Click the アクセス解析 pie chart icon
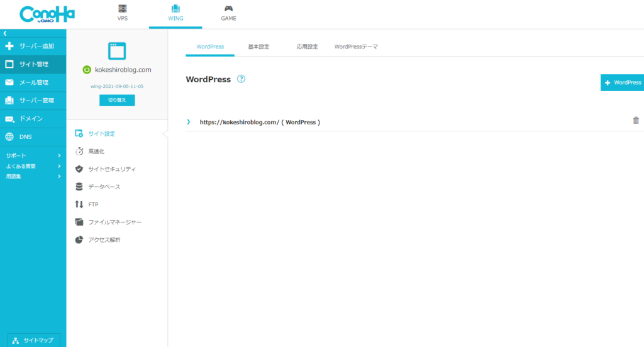 79,240
